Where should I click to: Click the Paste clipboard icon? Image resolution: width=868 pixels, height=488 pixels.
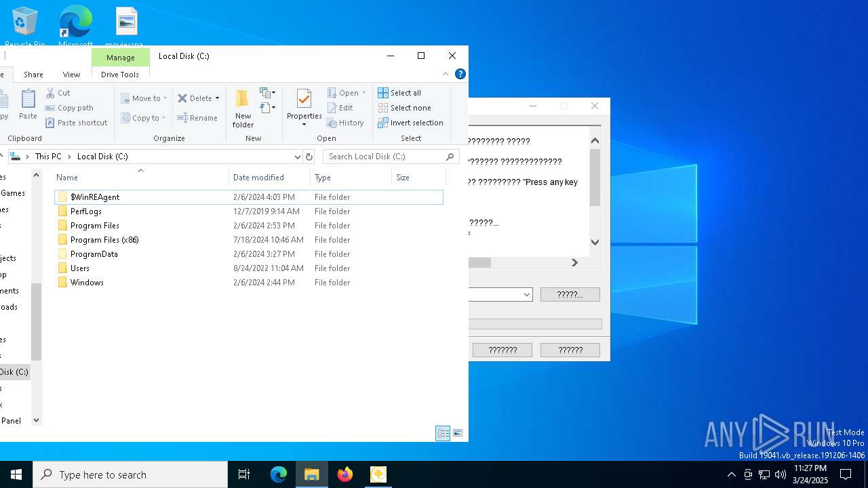tap(28, 100)
